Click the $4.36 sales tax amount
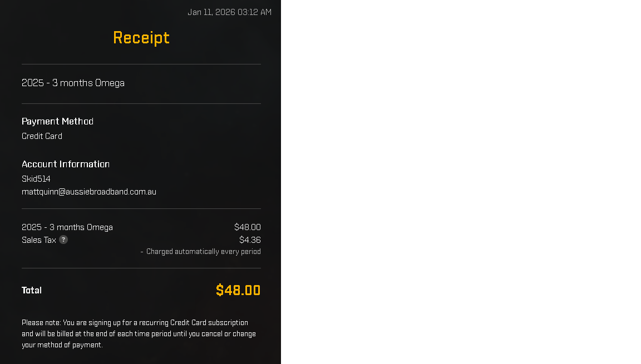 pos(250,240)
